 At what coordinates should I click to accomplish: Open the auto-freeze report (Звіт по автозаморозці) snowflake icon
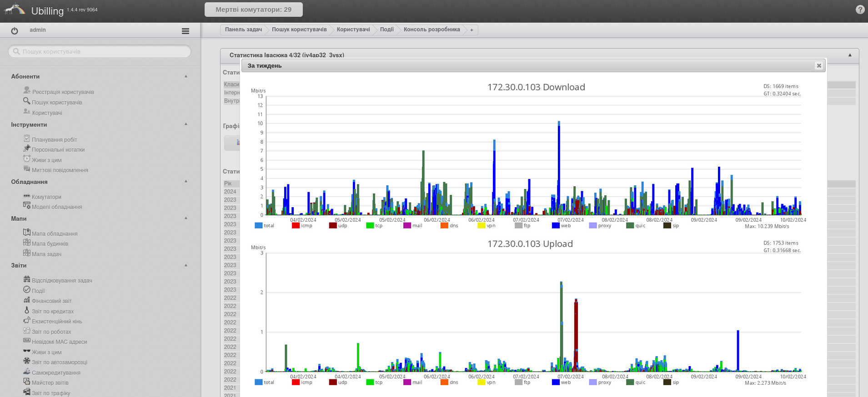tap(27, 361)
